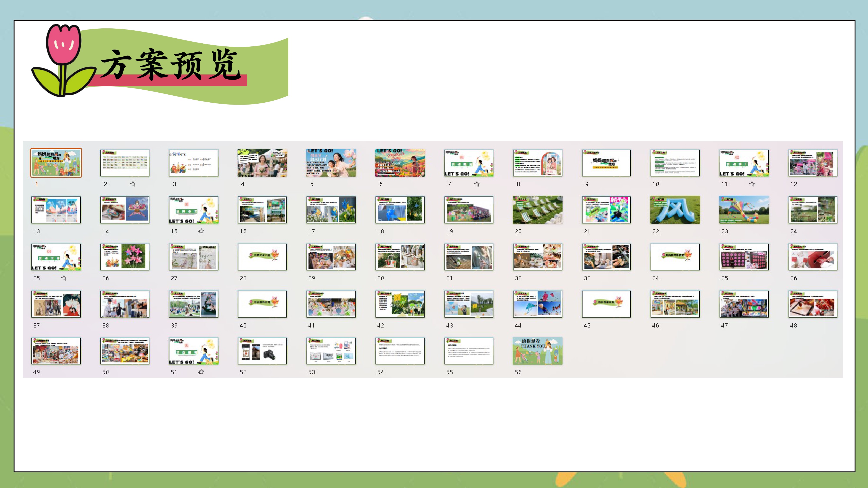Click the animation star icon under slide 11
Viewport: 868px width, 488px height.
coord(752,184)
